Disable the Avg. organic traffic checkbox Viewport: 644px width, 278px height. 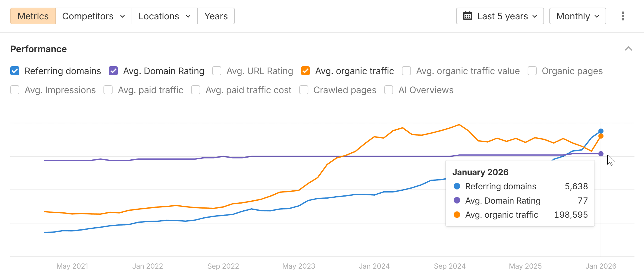pyautogui.click(x=305, y=71)
